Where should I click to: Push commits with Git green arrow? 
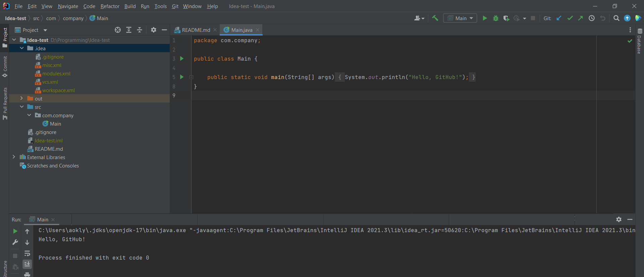pos(581,18)
